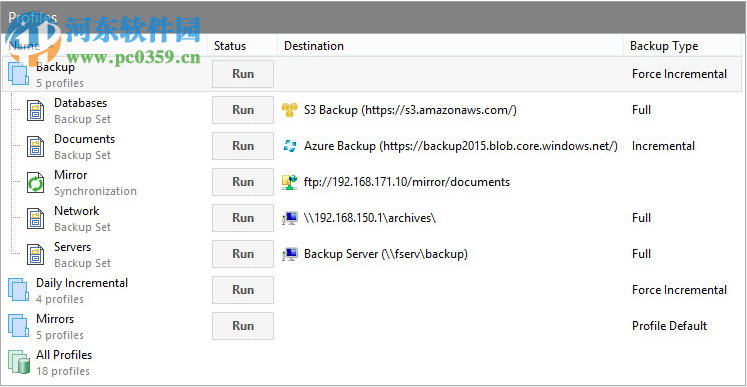This screenshot has height=387, width=747.
Task: Select the Mirror profile name
Action: click(x=71, y=175)
